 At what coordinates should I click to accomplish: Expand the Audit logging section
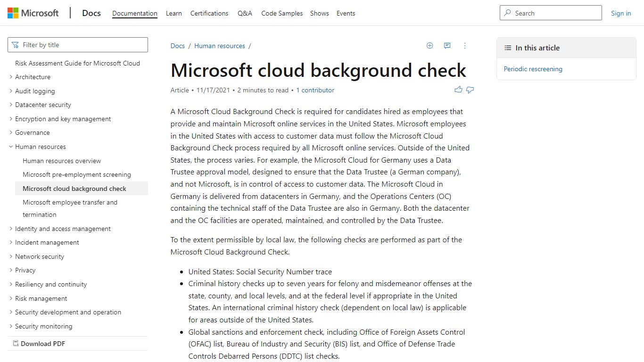11,91
